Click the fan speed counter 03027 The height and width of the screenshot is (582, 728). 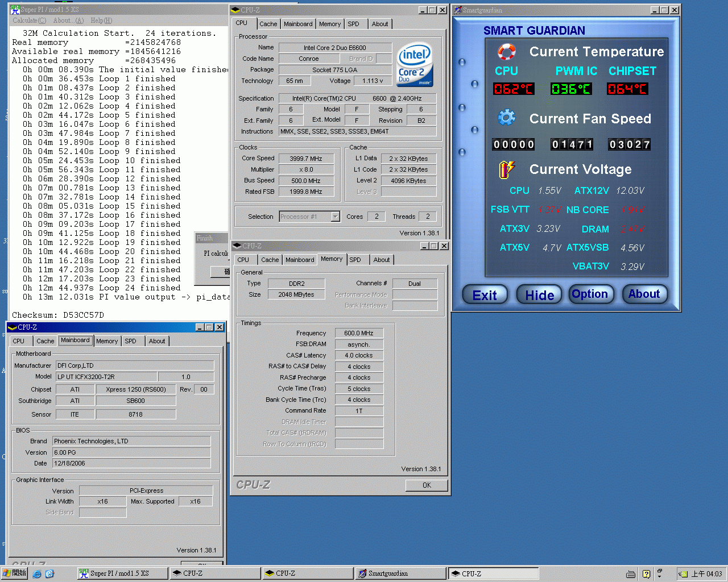(629, 144)
